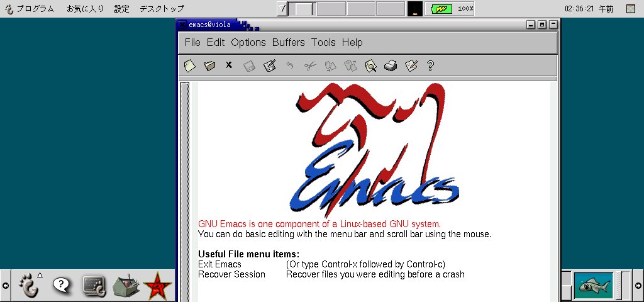Hide the left bottom panel with arrow button

5,286
